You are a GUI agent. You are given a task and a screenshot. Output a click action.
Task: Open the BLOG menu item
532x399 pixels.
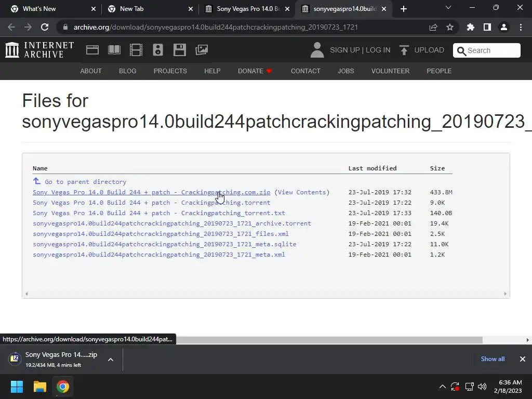pos(128,71)
